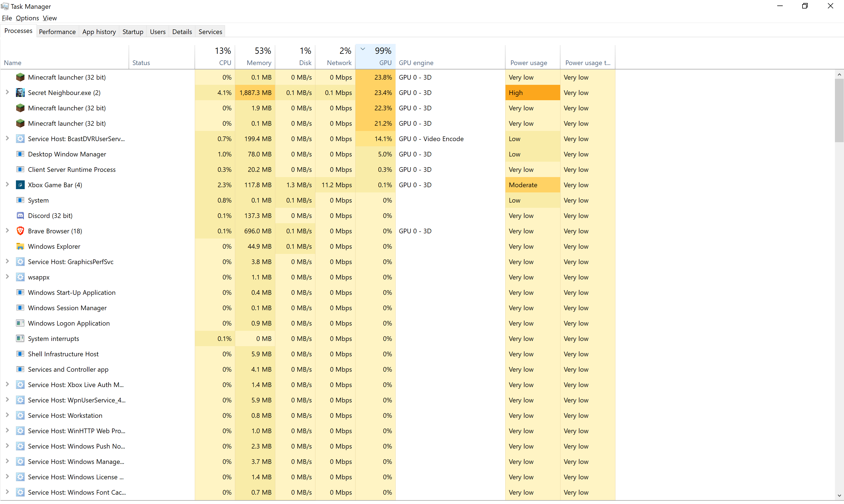Image resolution: width=844 pixels, height=504 pixels.
Task: Click the Brave Browser lion icon
Action: 20,231
